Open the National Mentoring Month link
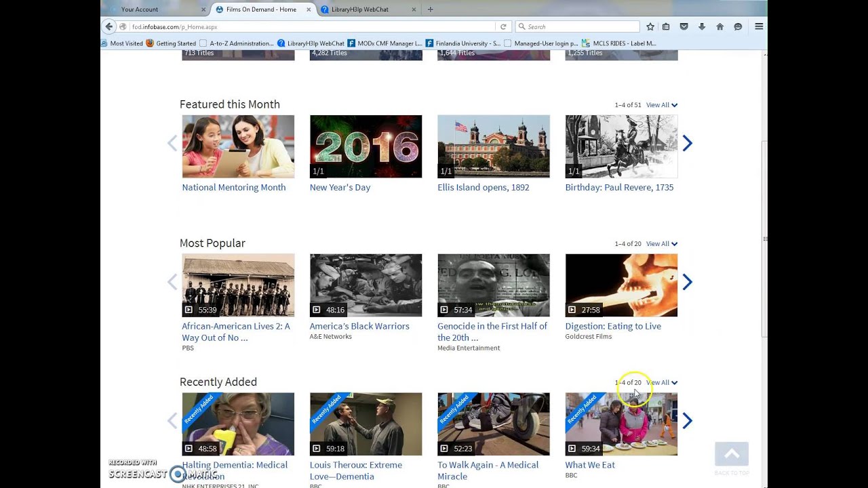This screenshot has width=868, height=488. click(x=234, y=188)
